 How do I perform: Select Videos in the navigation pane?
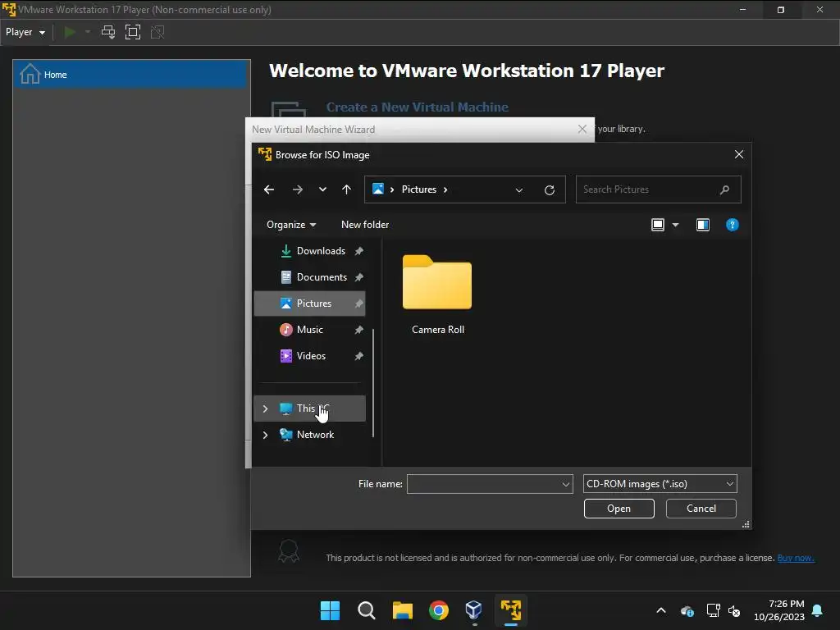coord(309,356)
